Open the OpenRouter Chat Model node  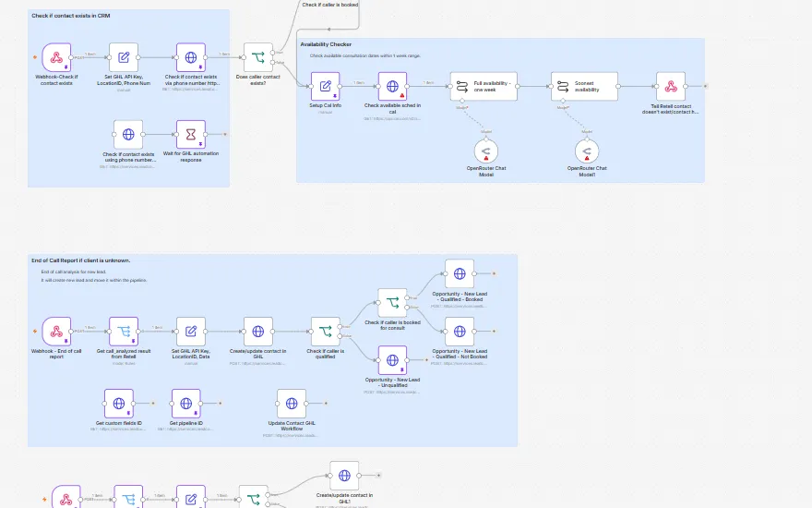(485, 151)
